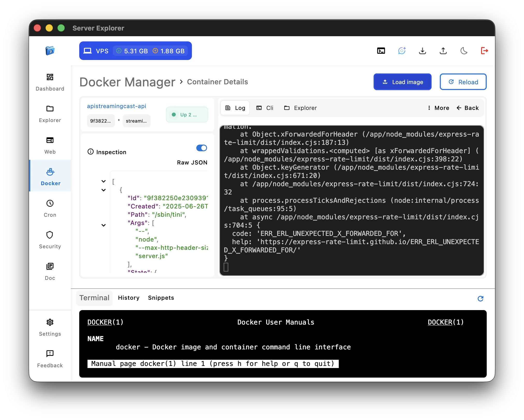Collapse the root JSON array chevron
524x420 pixels.
(104, 181)
